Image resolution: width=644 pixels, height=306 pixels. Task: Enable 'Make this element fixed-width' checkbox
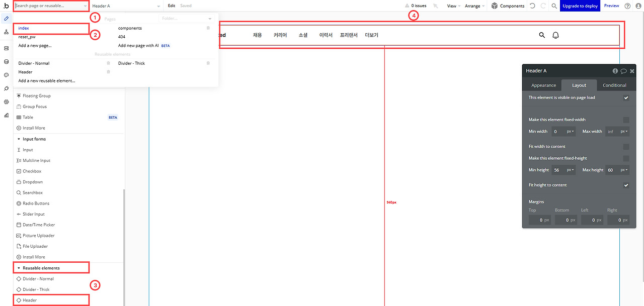pyautogui.click(x=626, y=120)
